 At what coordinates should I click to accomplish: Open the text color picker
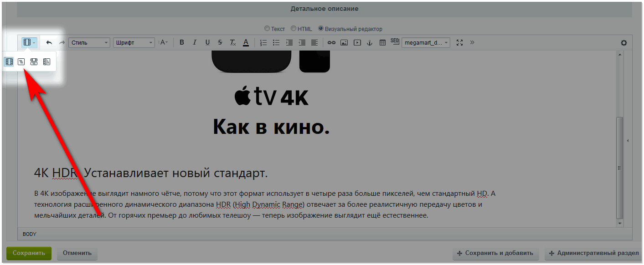tap(246, 42)
